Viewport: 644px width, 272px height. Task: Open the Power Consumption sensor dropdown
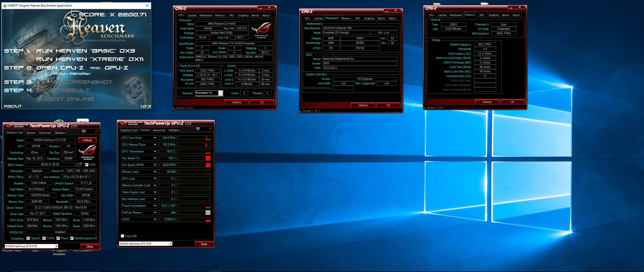pos(155,206)
